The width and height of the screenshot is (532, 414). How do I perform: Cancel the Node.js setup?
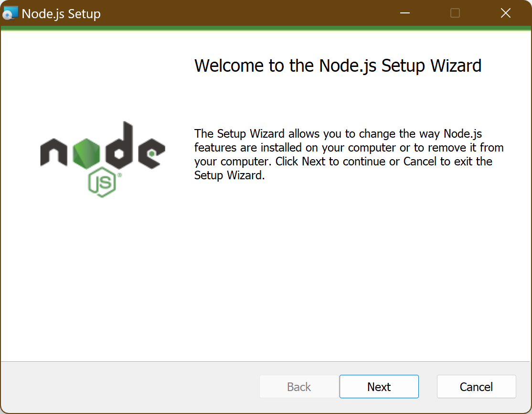[476, 386]
